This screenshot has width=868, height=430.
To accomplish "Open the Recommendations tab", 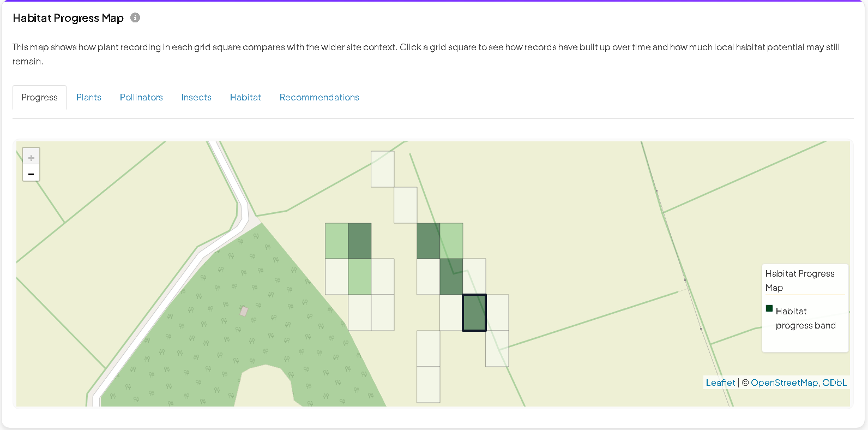I will click(x=320, y=97).
